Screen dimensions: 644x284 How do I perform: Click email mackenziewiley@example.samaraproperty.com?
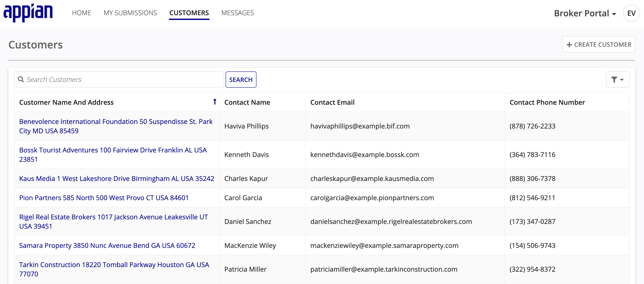tap(384, 245)
